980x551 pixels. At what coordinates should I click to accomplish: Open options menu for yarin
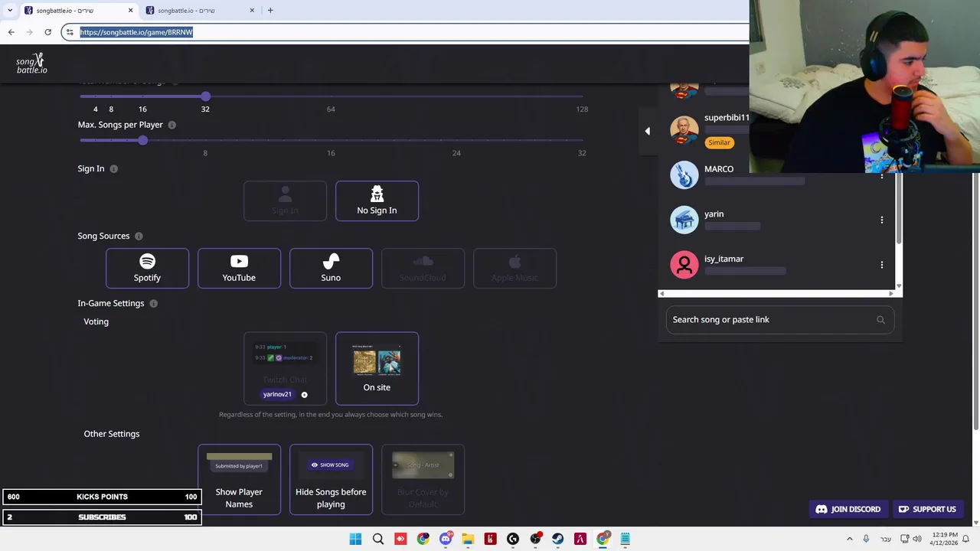click(x=881, y=220)
